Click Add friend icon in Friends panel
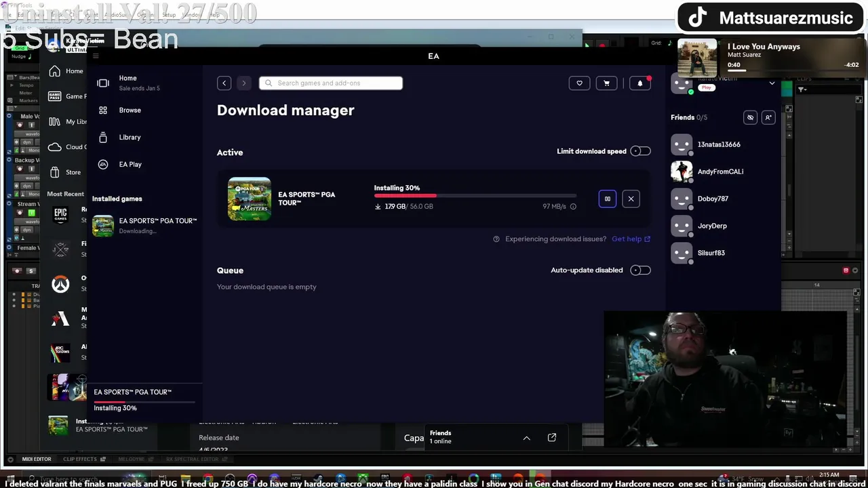Viewport: 868px width, 488px height. click(x=768, y=118)
